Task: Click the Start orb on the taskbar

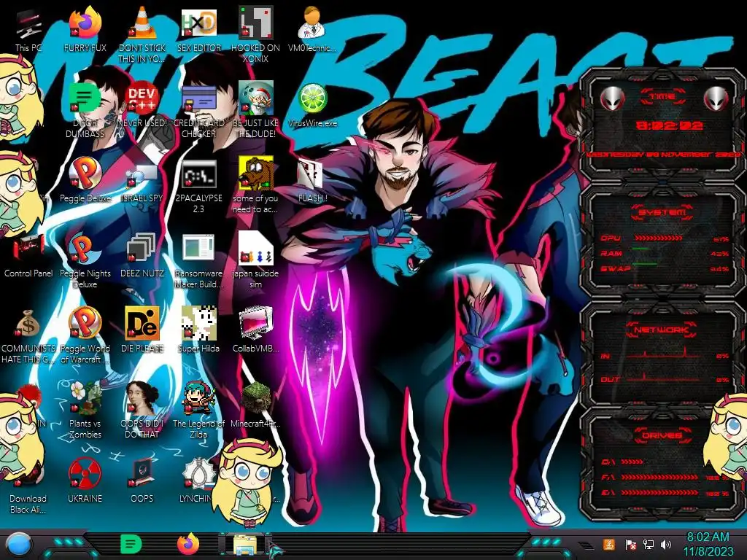Action: (x=19, y=545)
